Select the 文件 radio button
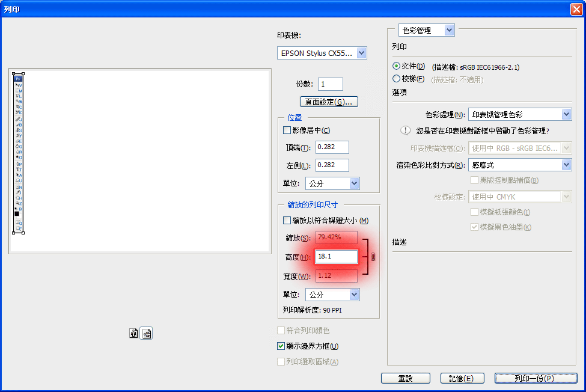 pyautogui.click(x=396, y=66)
